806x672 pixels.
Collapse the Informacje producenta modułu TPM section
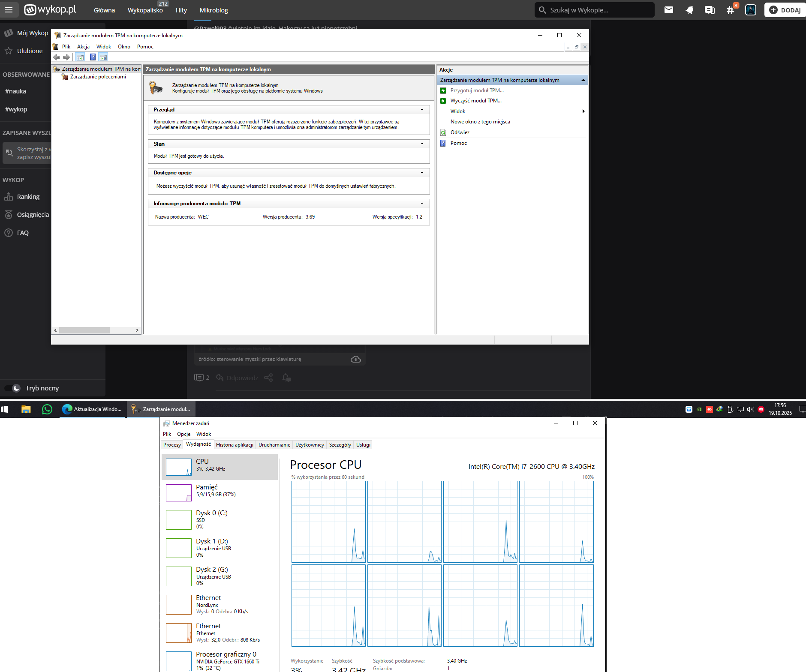422,204
